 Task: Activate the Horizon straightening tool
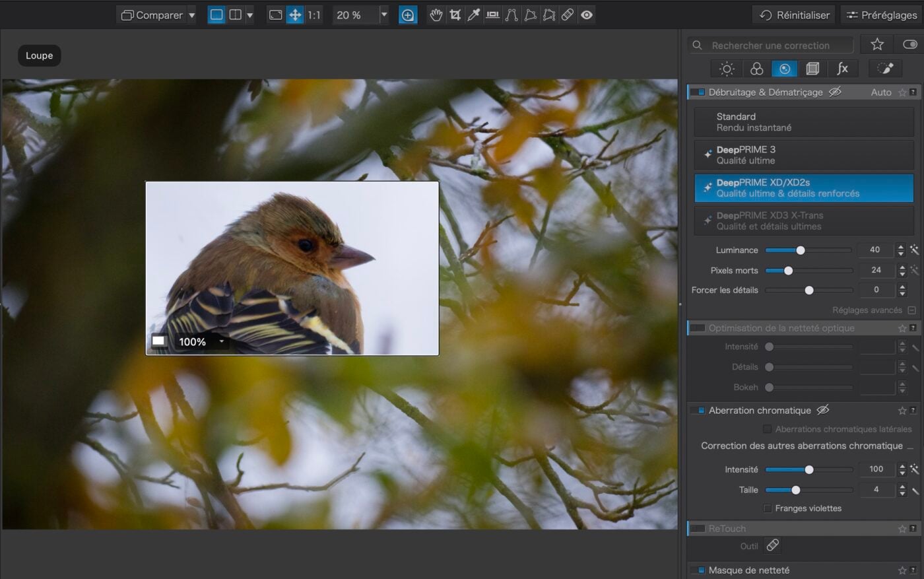coord(492,15)
